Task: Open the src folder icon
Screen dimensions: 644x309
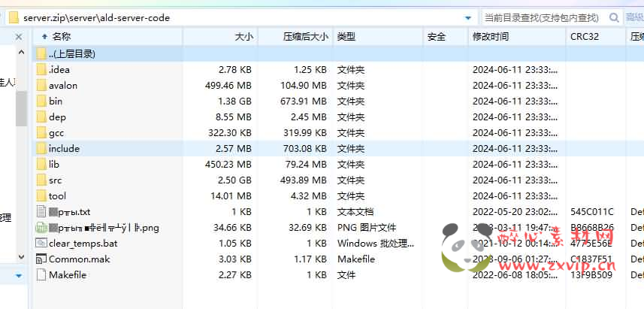Action: (41, 180)
